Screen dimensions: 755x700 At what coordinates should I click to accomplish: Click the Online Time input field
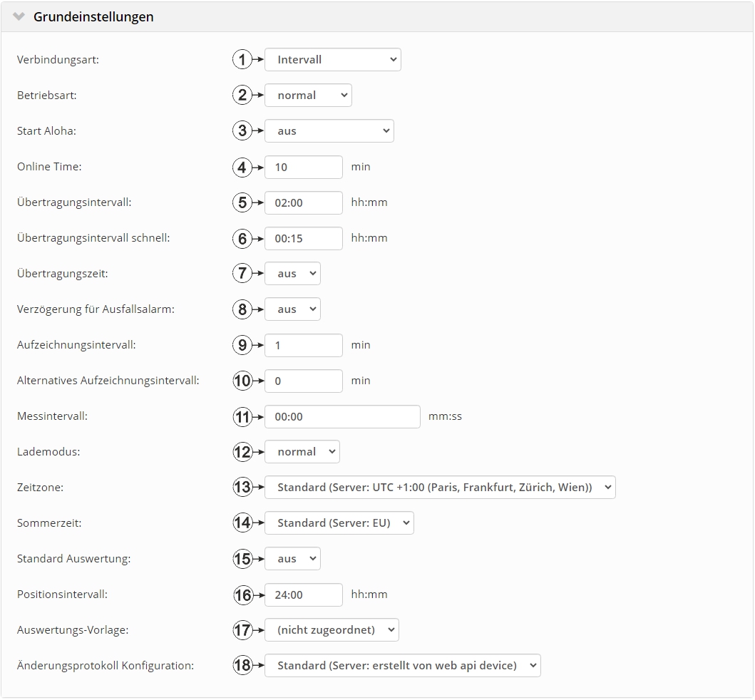coord(303,167)
